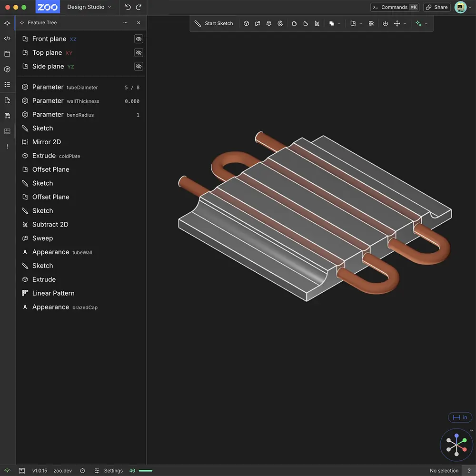Open the KCL code pane icon

7,39
